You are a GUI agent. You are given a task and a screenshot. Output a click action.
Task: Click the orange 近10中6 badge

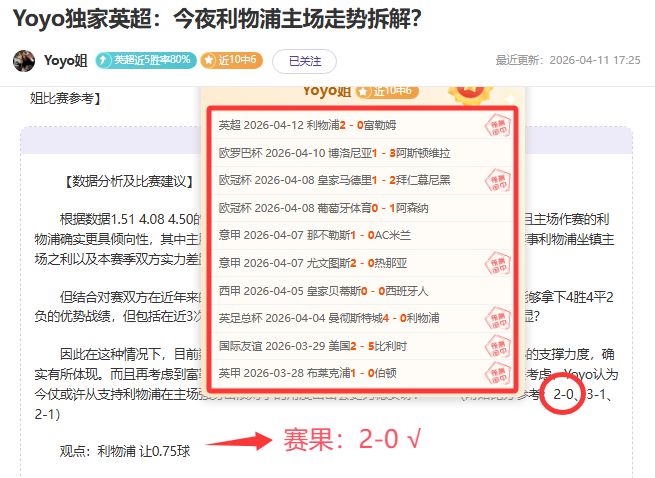pyautogui.click(x=231, y=60)
